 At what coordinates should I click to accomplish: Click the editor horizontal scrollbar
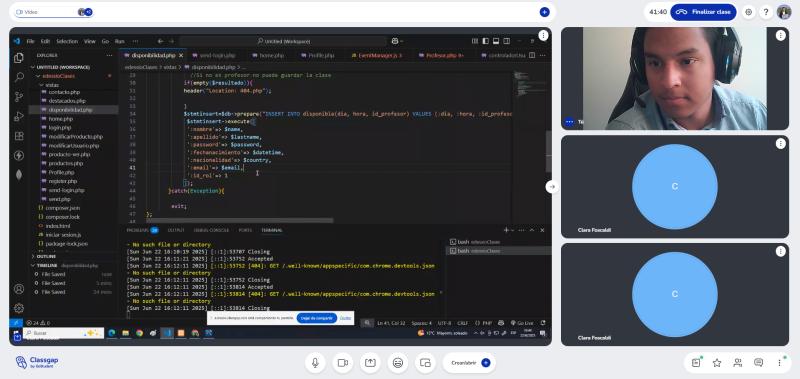point(239,220)
